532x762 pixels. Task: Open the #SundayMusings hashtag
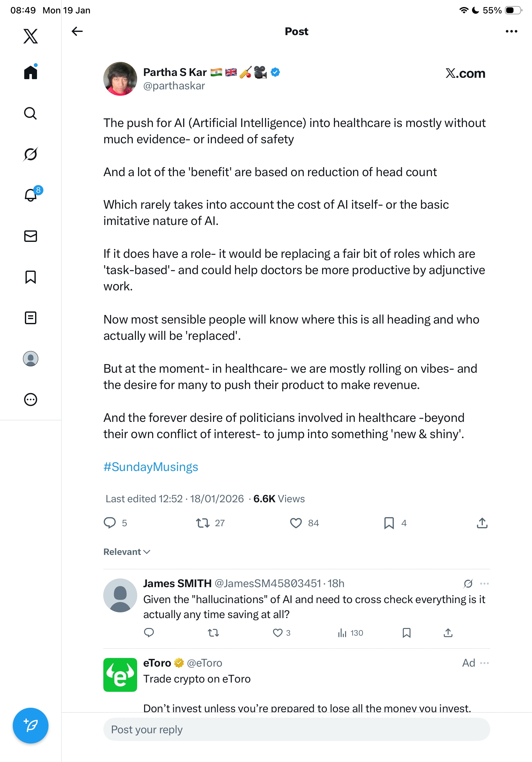[x=151, y=467]
